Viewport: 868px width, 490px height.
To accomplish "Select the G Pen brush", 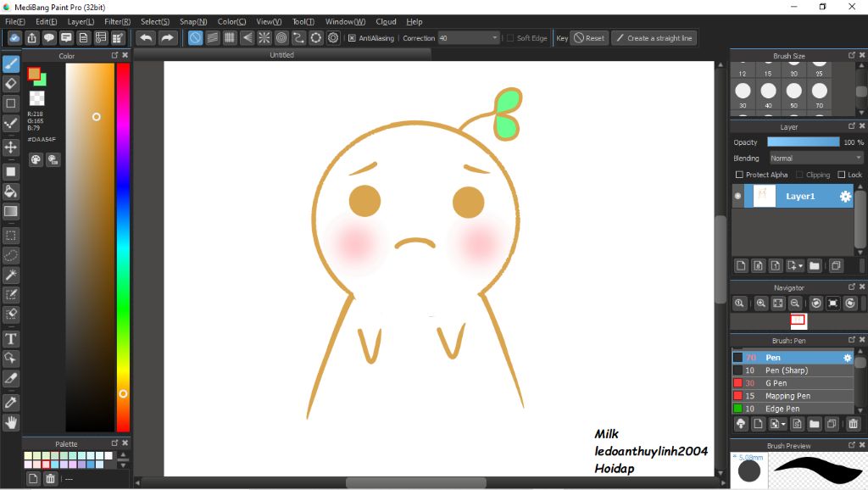I will click(793, 383).
